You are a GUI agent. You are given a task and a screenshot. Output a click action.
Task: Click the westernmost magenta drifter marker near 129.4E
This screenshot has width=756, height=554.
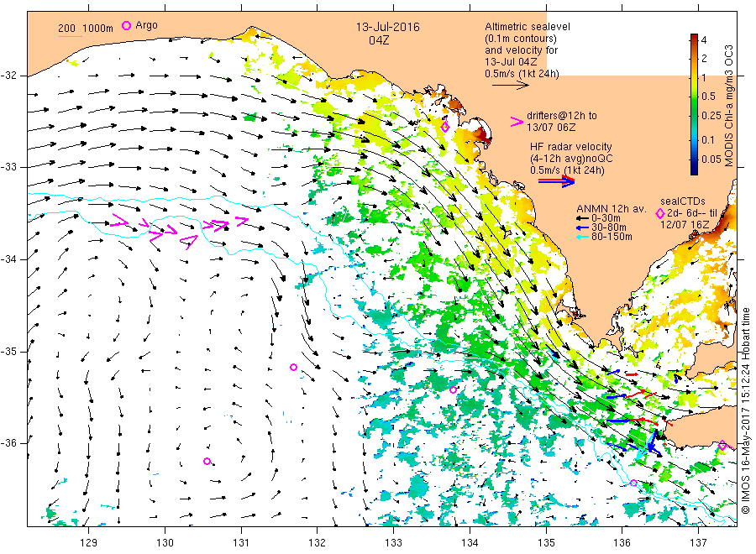[x=119, y=222]
